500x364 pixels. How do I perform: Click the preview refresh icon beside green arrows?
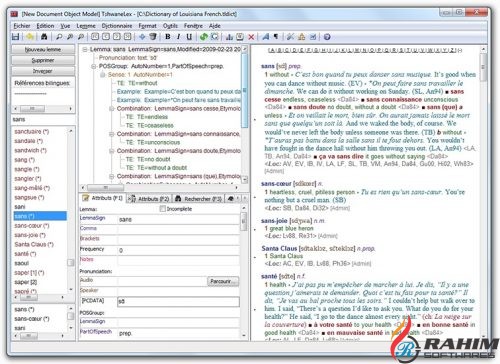point(214,37)
